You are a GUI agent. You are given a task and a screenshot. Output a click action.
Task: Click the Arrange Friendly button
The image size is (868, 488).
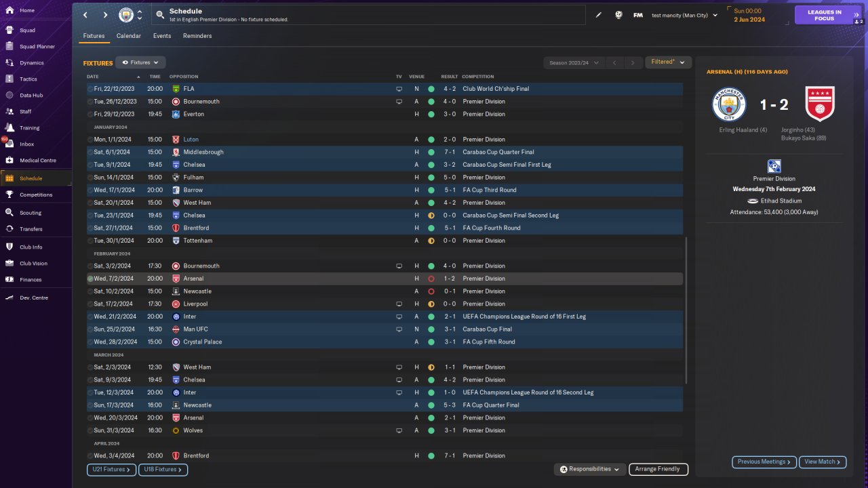658,469
